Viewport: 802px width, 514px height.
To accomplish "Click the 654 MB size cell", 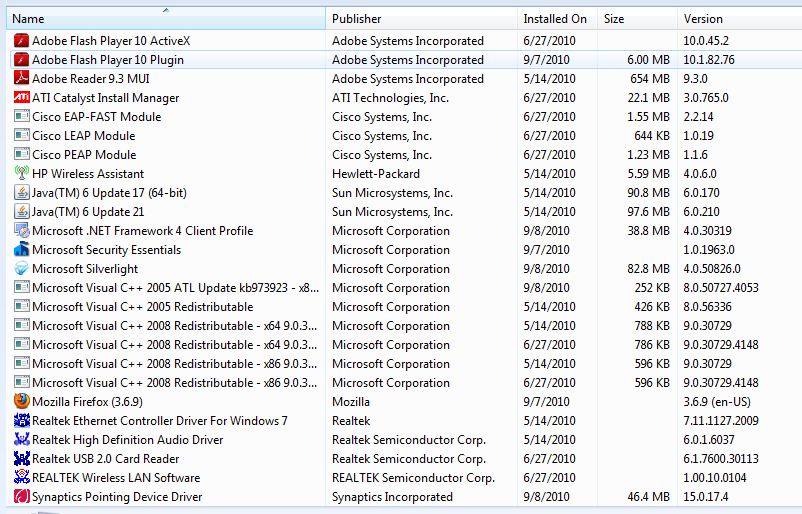I will pos(650,79).
